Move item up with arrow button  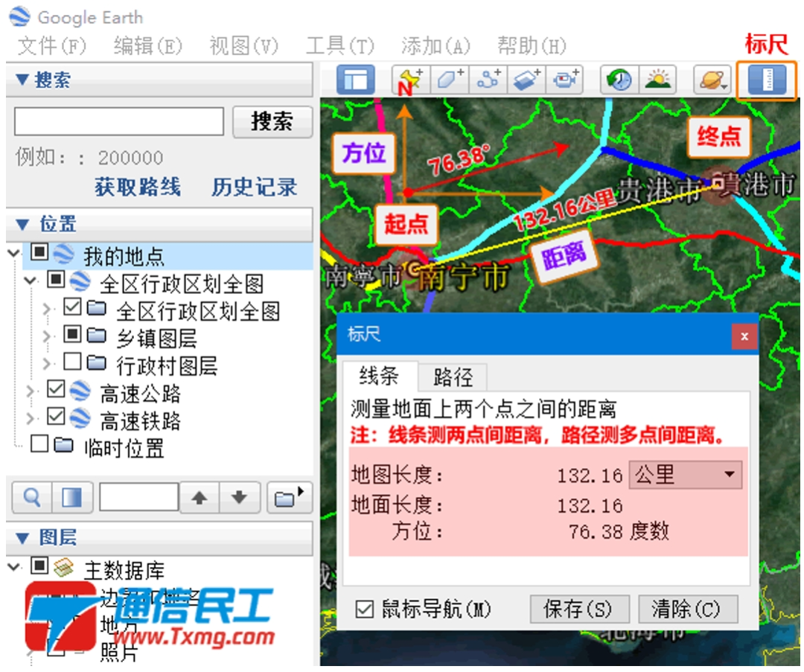click(x=200, y=497)
